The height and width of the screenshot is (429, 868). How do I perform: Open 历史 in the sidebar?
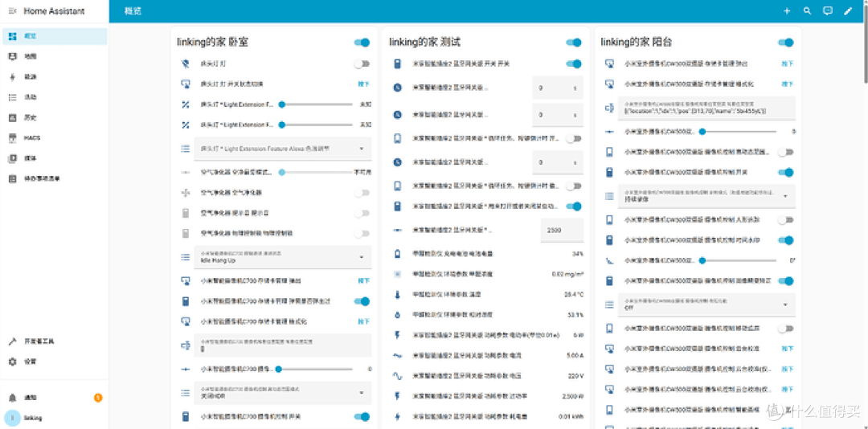(55, 117)
